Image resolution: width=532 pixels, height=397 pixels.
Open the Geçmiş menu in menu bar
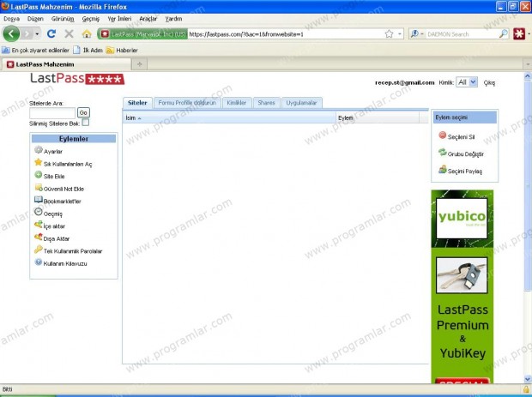(91, 19)
